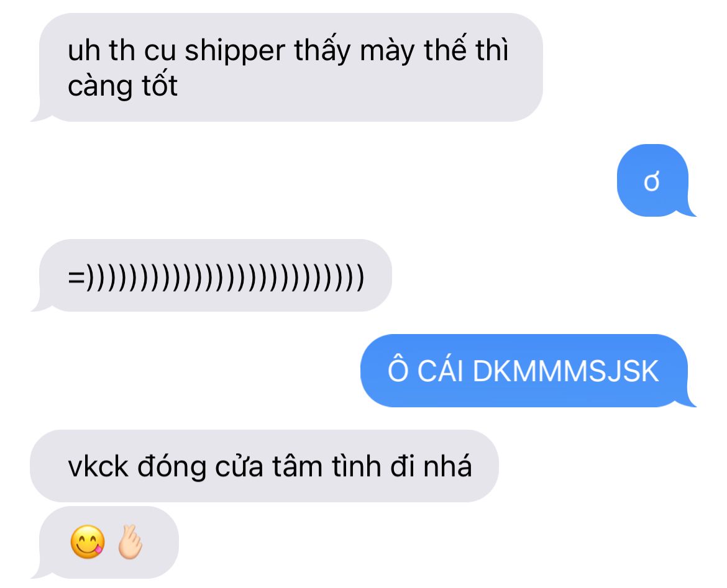Click the 'Ô' letter in blue message

[398, 369]
